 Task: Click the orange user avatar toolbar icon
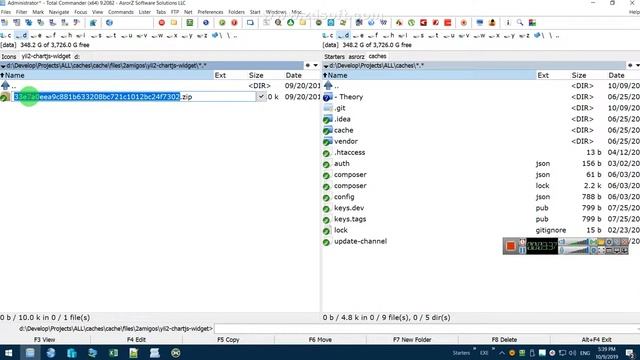[492, 23]
